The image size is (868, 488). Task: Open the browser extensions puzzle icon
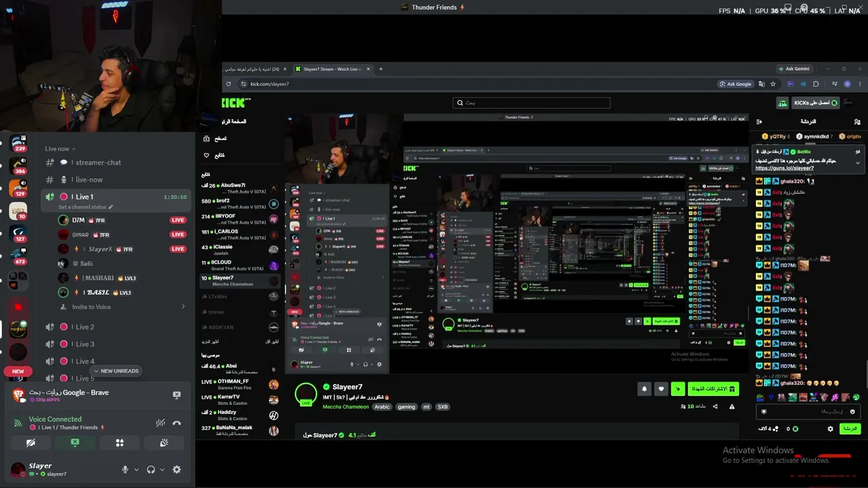(x=816, y=84)
